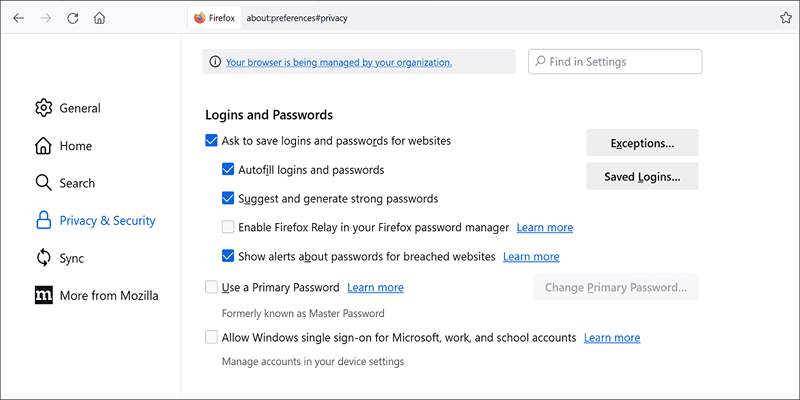Click the Firefox logo in address bar
This screenshot has width=800, height=400.
click(200, 18)
